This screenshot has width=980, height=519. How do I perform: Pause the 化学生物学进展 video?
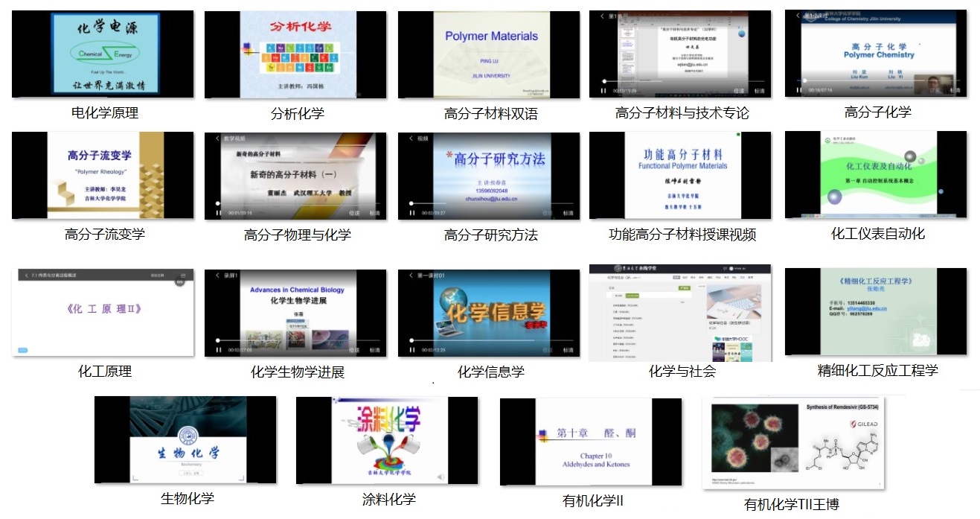(x=218, y=349)
